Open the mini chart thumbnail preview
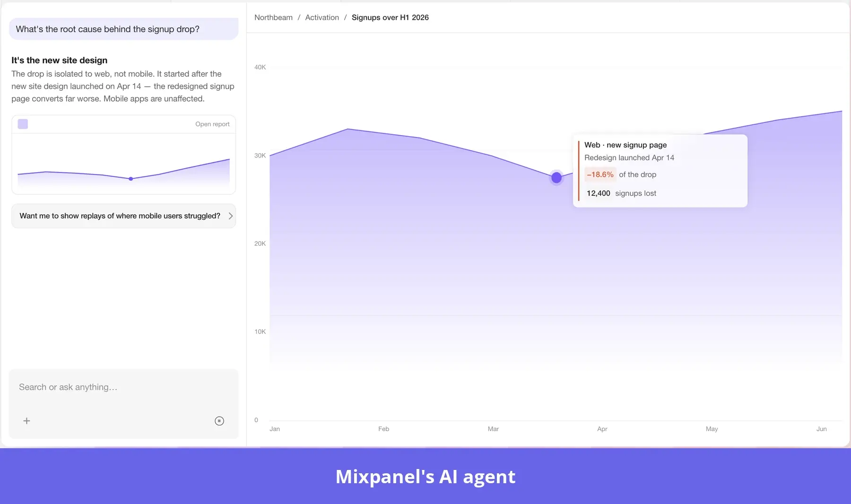The height and width of the screenshot is (504, 851). click(x=123, y=164)
